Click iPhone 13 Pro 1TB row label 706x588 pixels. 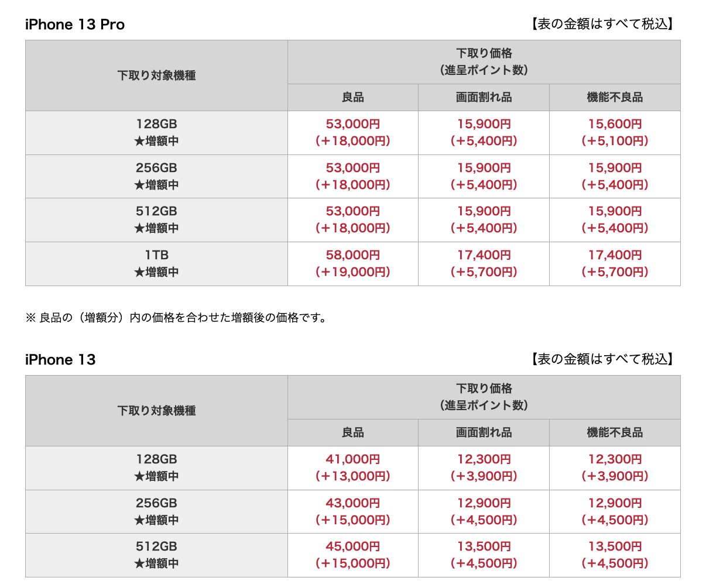tap(156, 256)
